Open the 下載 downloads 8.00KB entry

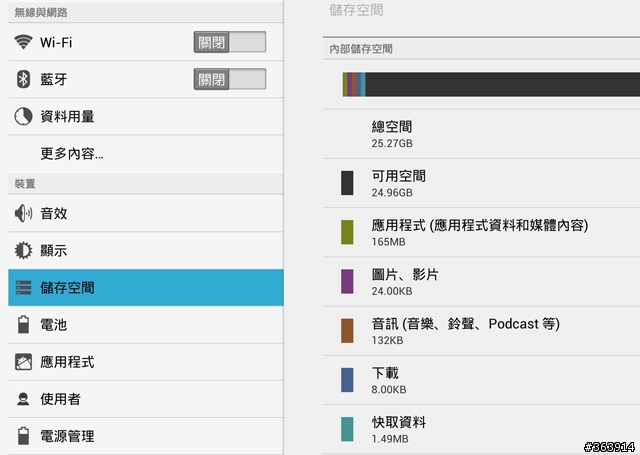pyautogui.click(x=481, y=380)
